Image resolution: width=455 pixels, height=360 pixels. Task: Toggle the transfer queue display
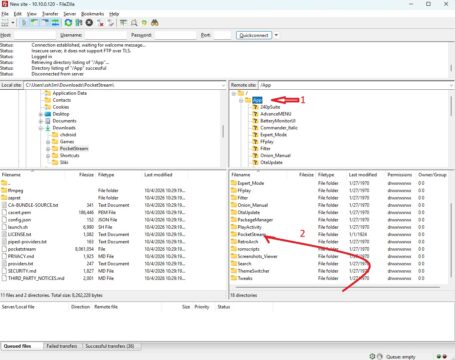[56, 23]
